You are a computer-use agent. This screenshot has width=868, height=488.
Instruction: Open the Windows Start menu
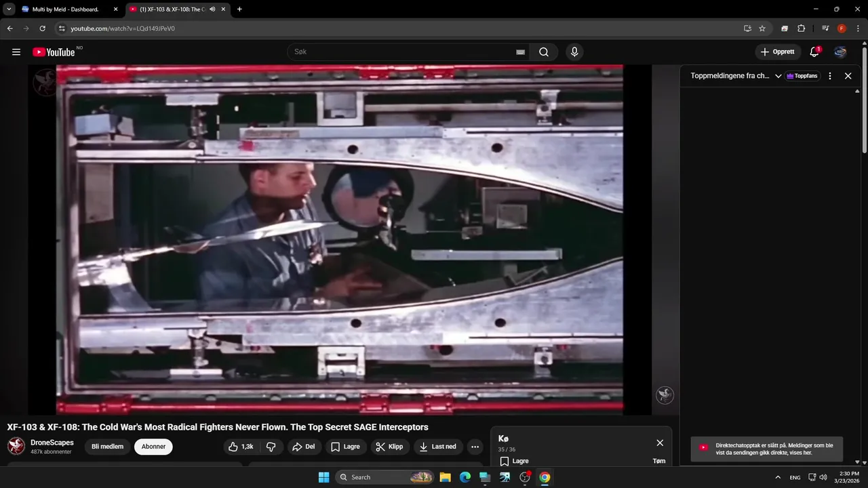coord(323,477)
